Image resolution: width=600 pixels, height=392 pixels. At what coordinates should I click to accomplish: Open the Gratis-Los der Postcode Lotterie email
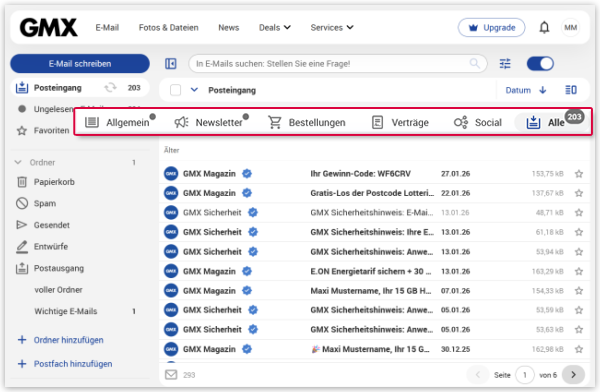coord(374,193)
